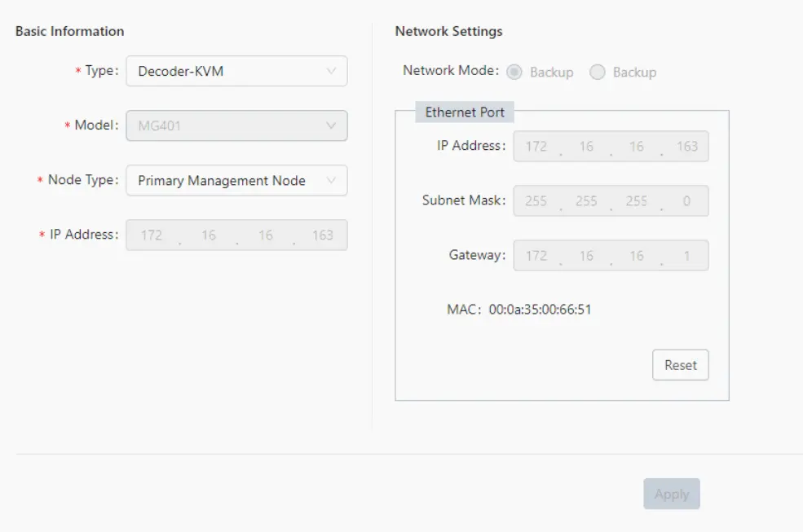Open the Model dropdown showing MG401
This screenshot has width=803, height=532.
[236, 125]
